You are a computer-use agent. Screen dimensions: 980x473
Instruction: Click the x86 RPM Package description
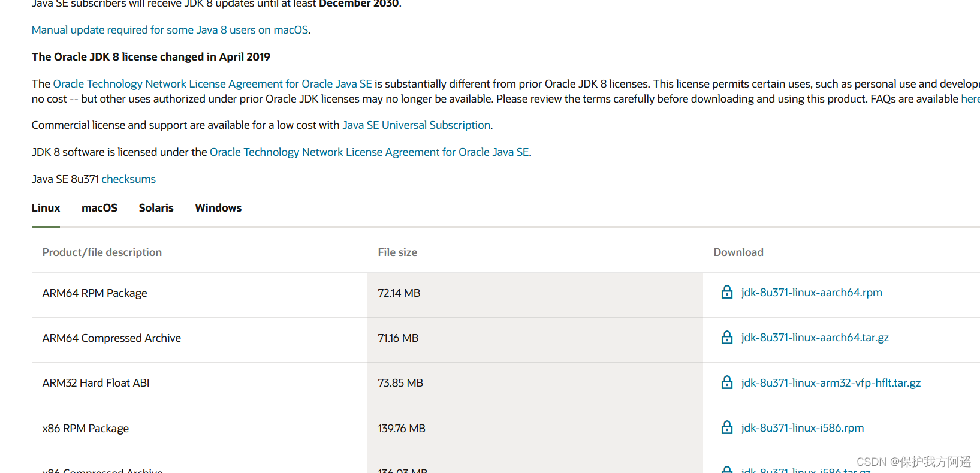point(86,429)
